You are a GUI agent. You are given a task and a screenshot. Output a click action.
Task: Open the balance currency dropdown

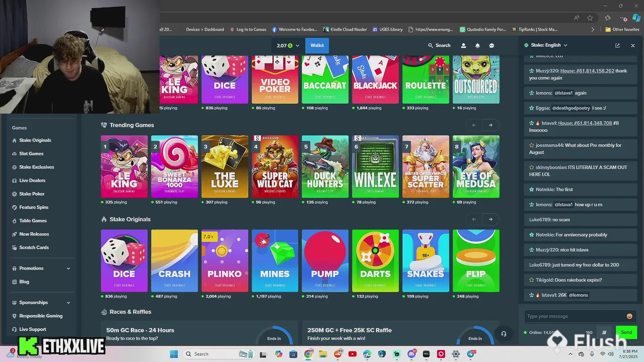tap(288, 45)
